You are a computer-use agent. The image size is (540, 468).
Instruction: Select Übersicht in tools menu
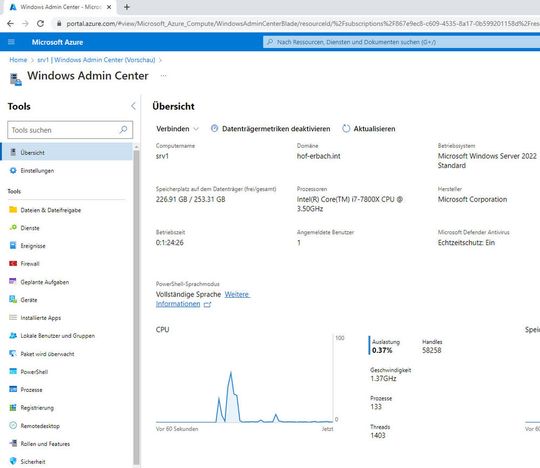tap(67, 152)
